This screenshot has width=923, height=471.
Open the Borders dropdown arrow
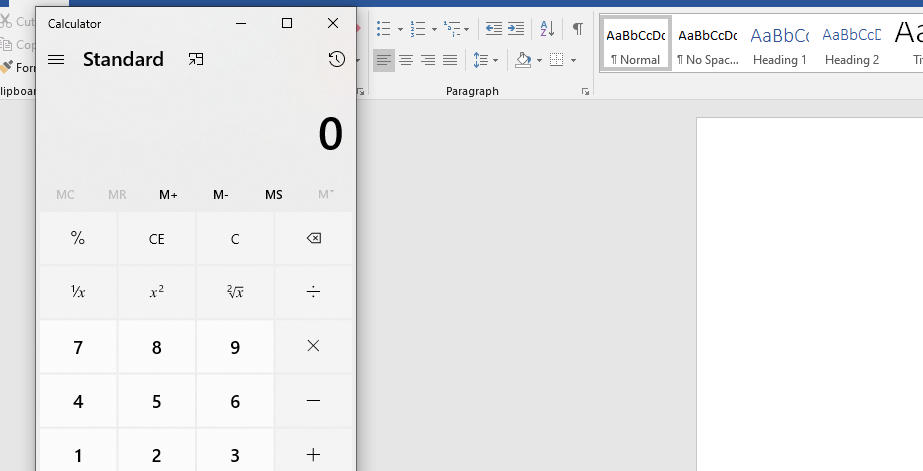click(x=573, y=61)
